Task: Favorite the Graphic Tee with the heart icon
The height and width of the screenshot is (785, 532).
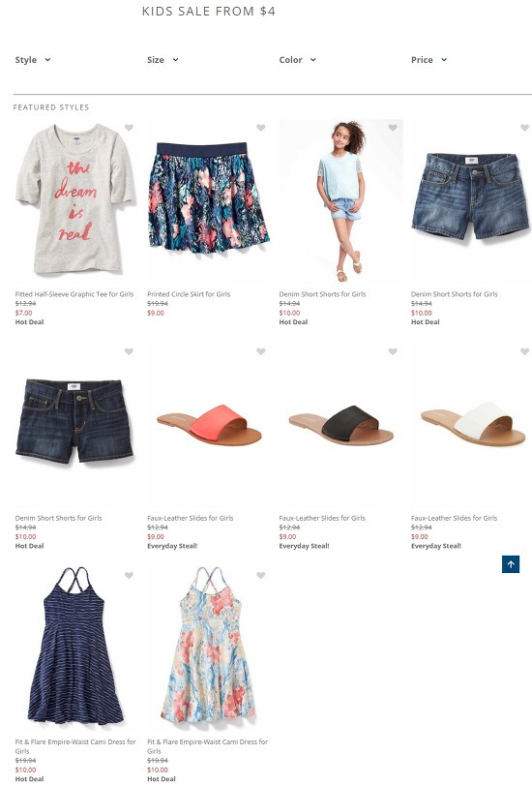Action: click(129, 128)
